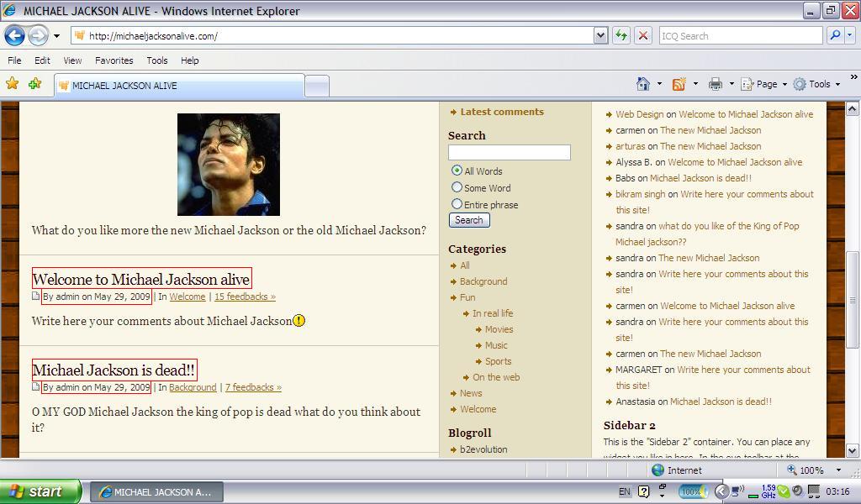This screenshot has height=504, width=861.
Task: Click the Add to Favorites icon
Action: pyautogui.click(x=34, y=84)
